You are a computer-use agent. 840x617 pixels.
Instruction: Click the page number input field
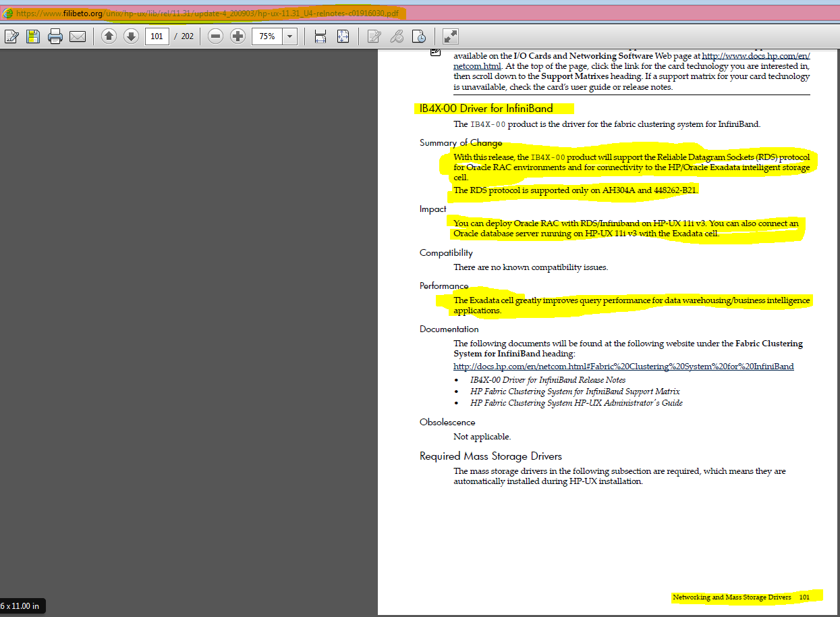tap(157, 36)
